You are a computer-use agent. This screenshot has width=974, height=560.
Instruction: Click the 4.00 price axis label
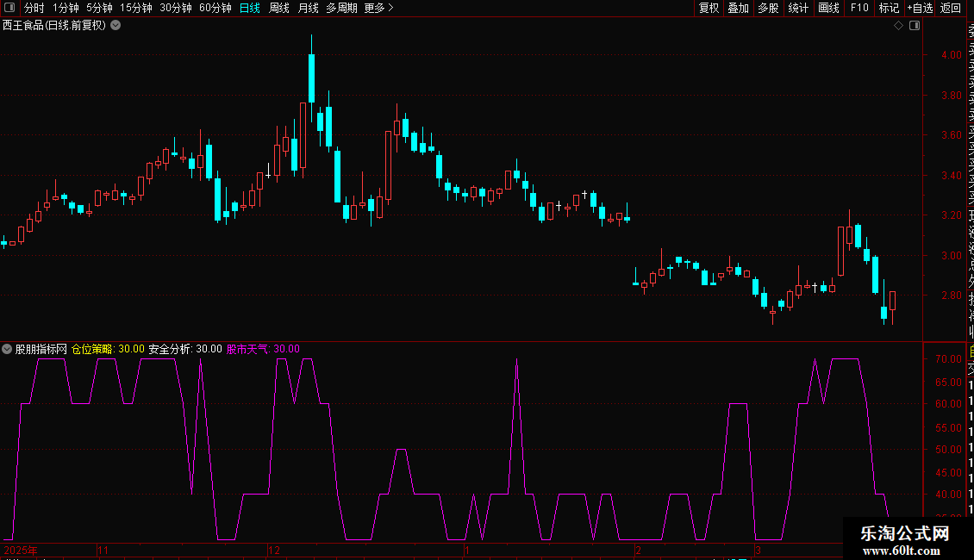pos(951,54)
